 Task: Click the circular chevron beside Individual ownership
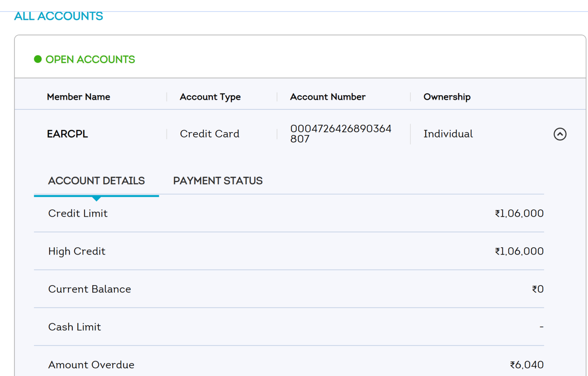(560, 134)
